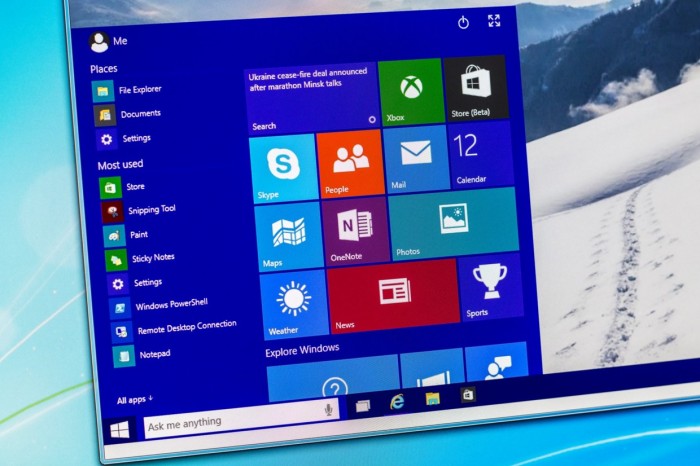The image size is (700, 466).
Task: Open the Mail app tile
Action: pos(415,158)
